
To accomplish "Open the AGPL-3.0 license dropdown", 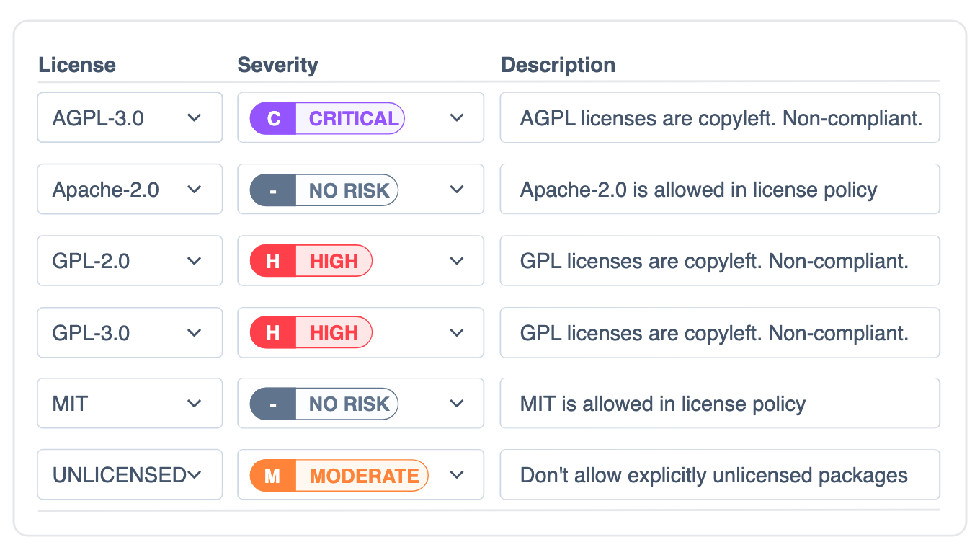I will coord(195,117).
